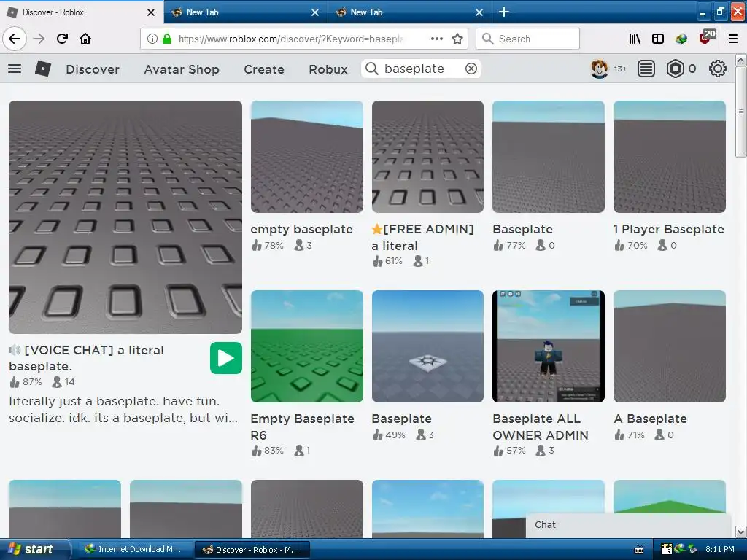Click the Roblox search field containing baseplate
The width and height of the screenshot is (747, 560).
(x=421, y=69)
